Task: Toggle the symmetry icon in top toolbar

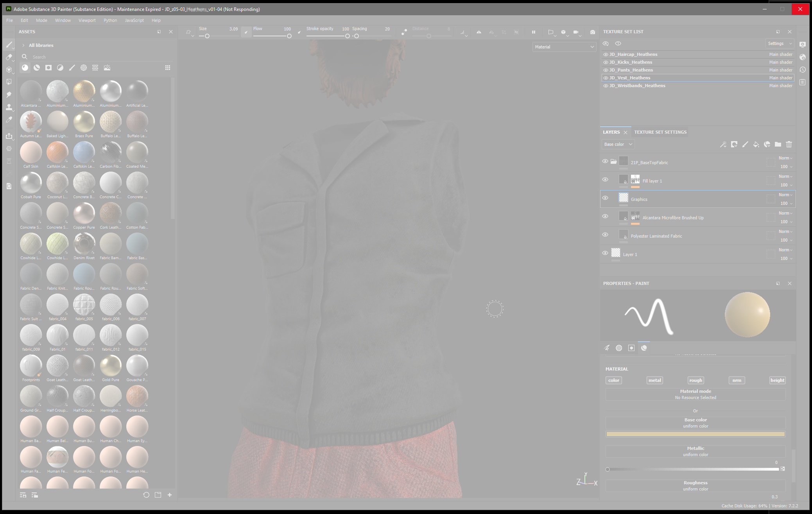Action: (x=479, y=32)
